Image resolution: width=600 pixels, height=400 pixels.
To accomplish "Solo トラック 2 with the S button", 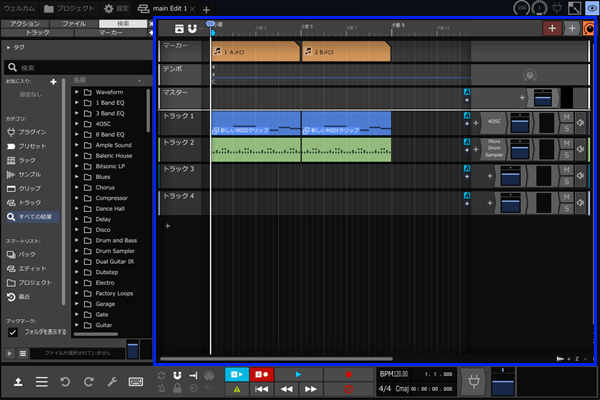I will (x=567, y=155).
